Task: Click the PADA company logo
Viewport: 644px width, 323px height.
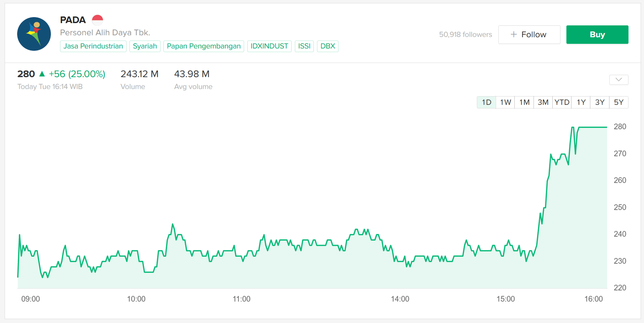Action: click(x=34, y=34)
